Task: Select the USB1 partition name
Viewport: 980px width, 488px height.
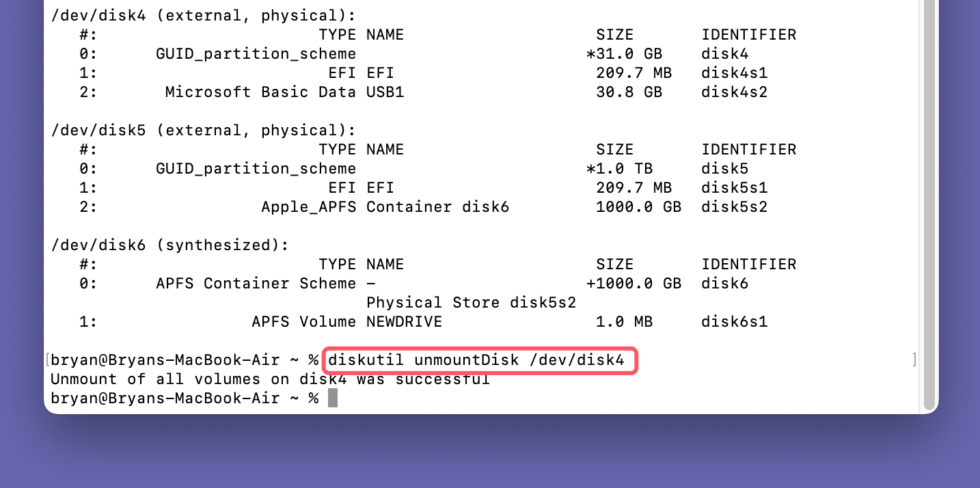Action: pyautogui.click(x=384, y=92)
